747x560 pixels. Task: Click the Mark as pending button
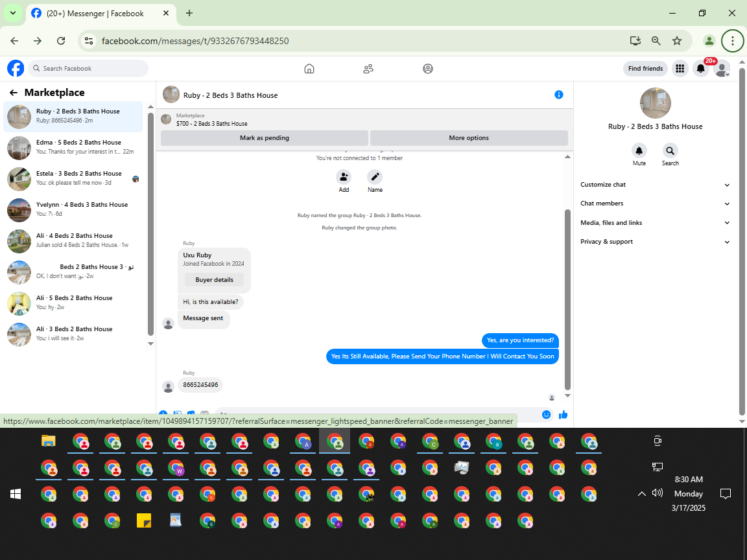point(265,137)
